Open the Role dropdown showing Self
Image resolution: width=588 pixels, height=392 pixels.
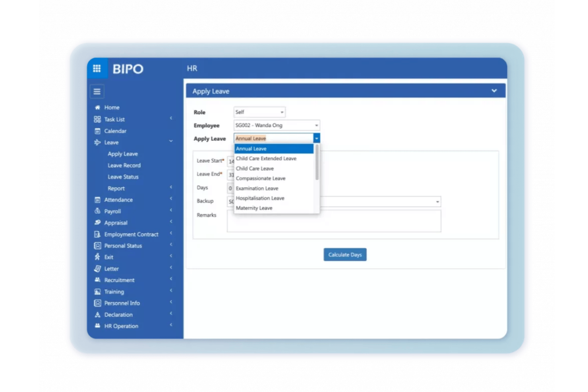coord(259,112)
